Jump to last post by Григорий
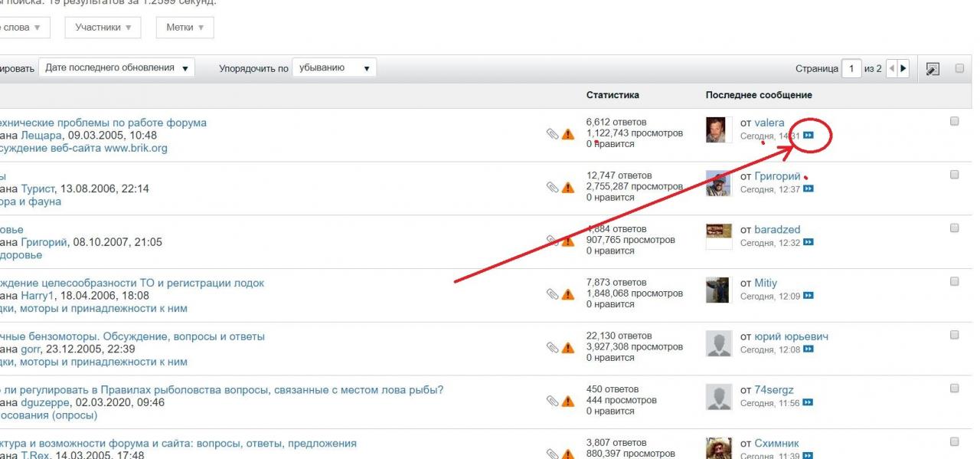Screen dimensions: 980x459 coord(808,189)
